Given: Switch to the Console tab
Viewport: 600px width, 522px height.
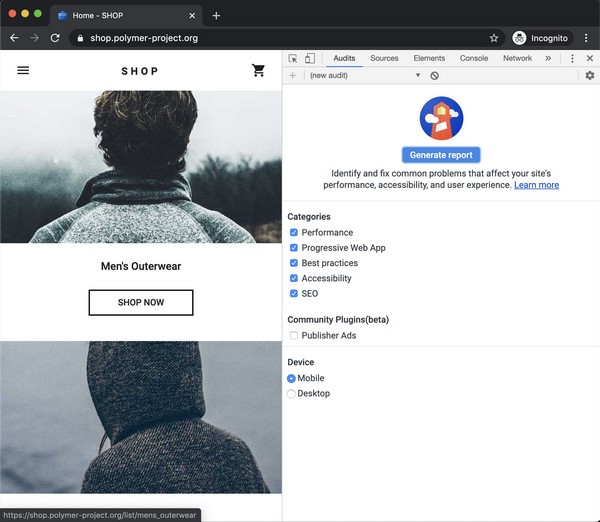Looking at the screenshot, I should 473,59.
